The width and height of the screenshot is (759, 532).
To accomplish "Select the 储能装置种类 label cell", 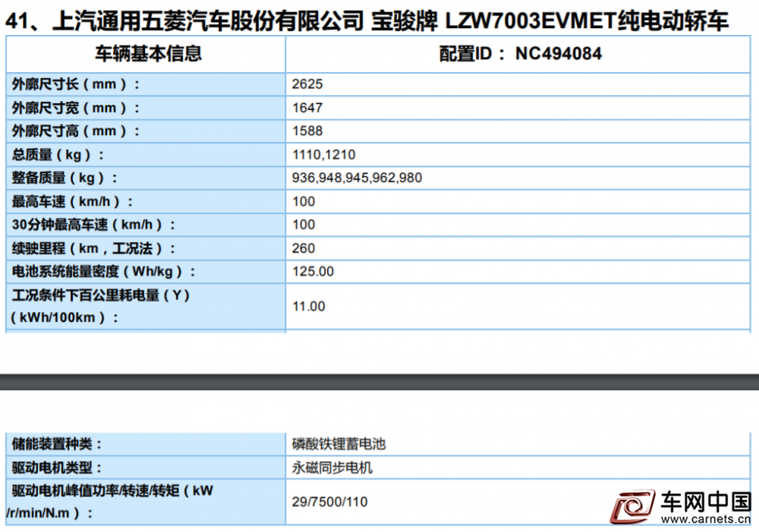I will coord(146,445).
